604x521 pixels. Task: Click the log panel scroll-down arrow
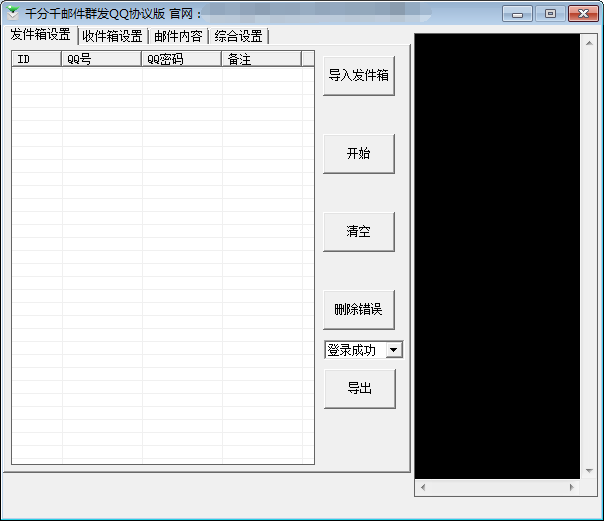(589, 471)
